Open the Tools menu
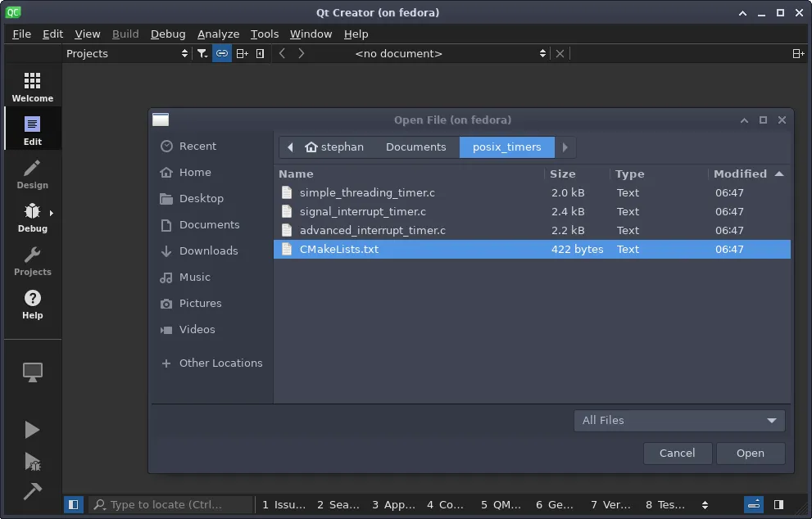812x519 pixels. [264, 34]
